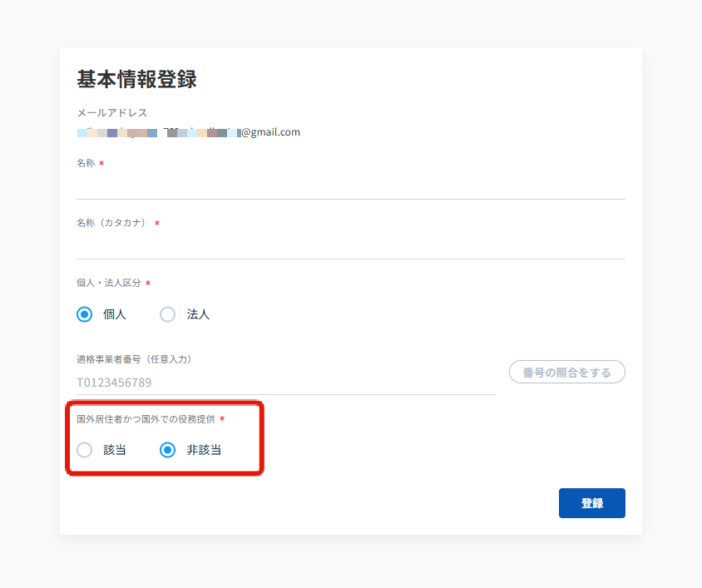Choose the 法人 radio option
The width and height of the screenshot is (702, 588).
coord(168,314)
